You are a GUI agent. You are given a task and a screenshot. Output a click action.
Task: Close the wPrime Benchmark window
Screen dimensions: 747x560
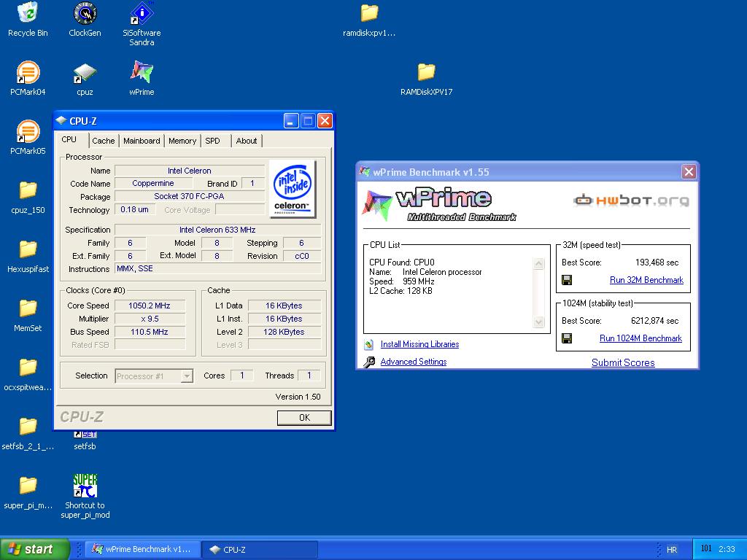689,172
